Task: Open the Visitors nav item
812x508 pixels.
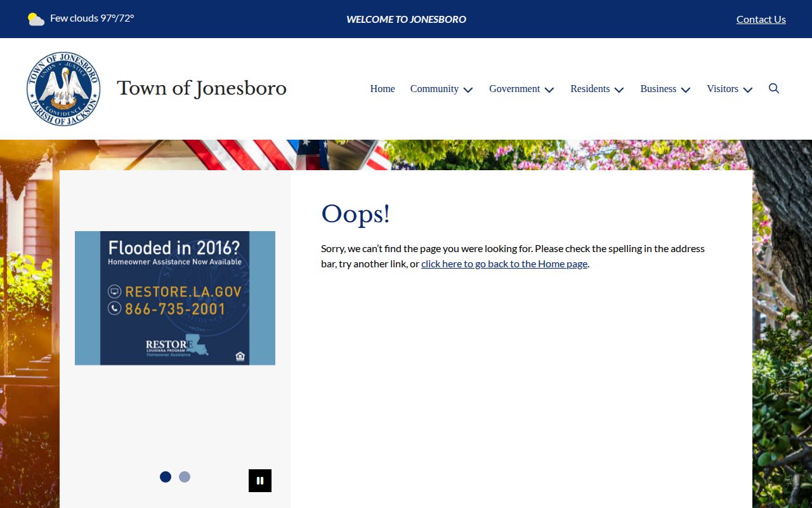Action: pyautogui.click(x=723, y=89)
